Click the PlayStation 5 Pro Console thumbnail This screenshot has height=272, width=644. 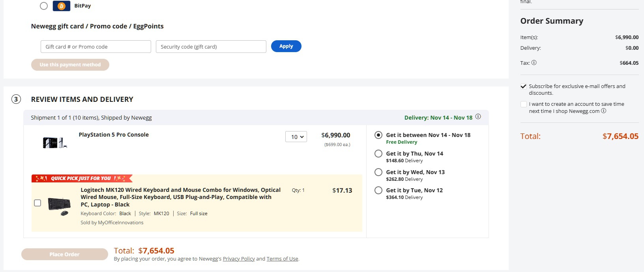55,143
